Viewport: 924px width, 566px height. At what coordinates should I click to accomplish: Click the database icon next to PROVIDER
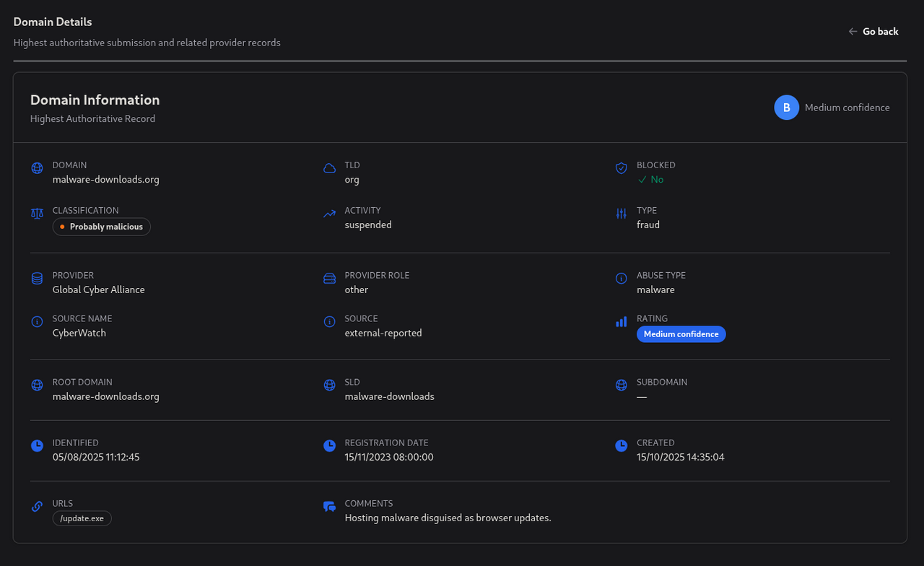[x=37, y=278]
